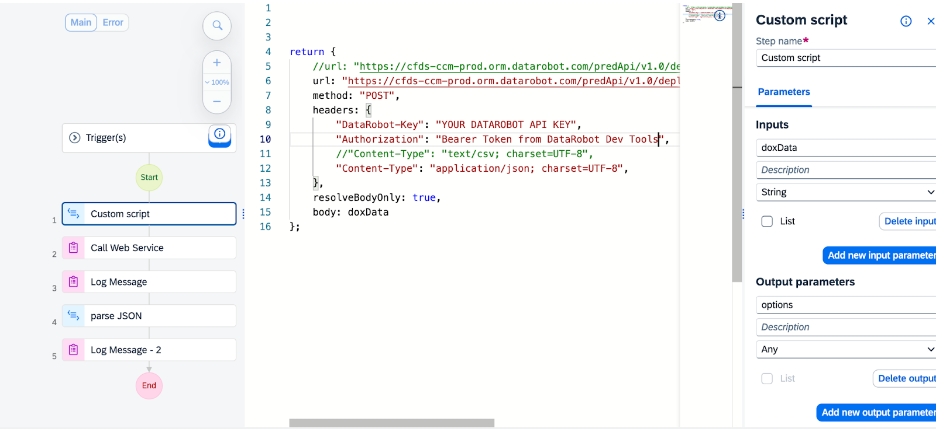Click the Log Message - 2 step icon
The image size is (945, 431).
point(73,350)
